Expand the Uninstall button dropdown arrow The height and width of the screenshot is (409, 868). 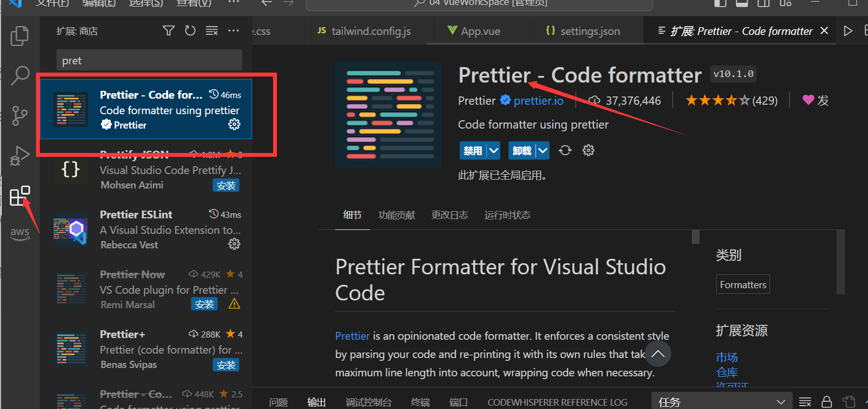click(x=543, y=150)
